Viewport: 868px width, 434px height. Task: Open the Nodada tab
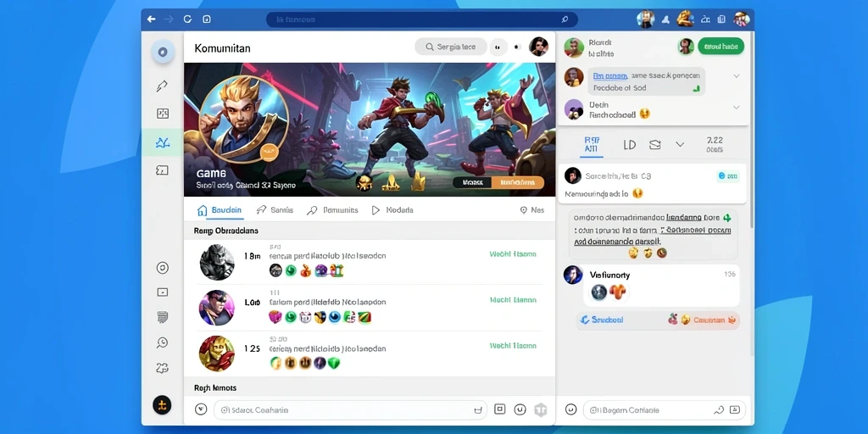(x=392, y=210)
